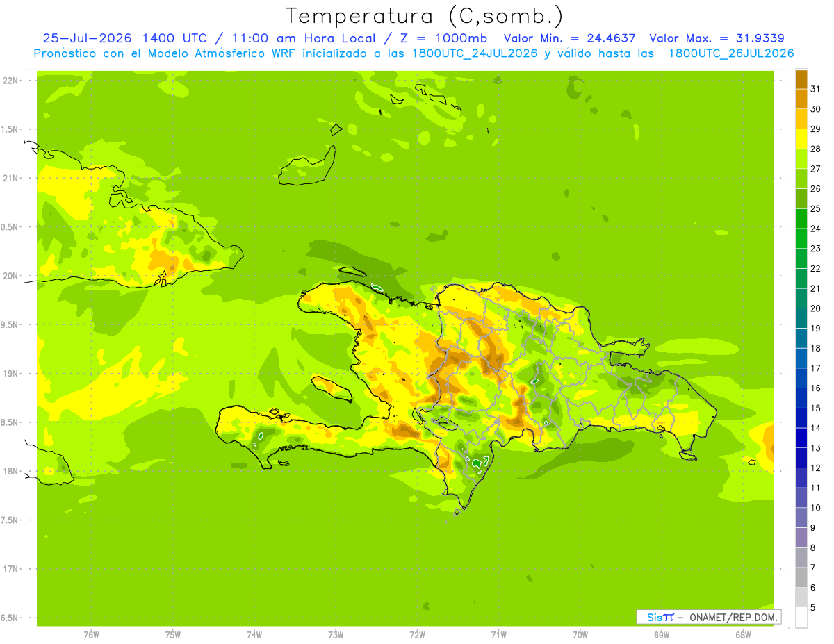Viewport: 834px width, 644px height.
Task: Pick the purple legend swatch between 8 and 9
Action: point(801,538)
